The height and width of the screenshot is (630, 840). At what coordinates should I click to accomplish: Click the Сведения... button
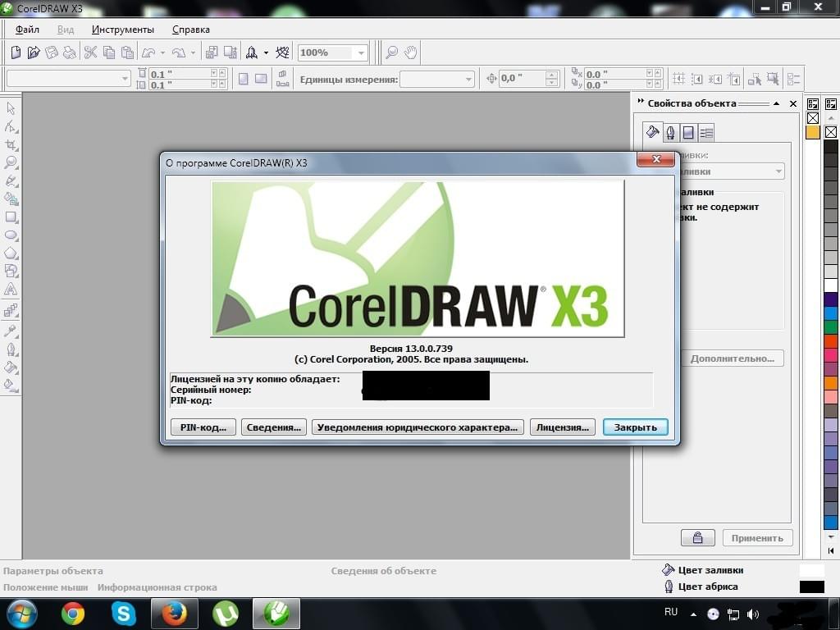click(x=274, y=427)
